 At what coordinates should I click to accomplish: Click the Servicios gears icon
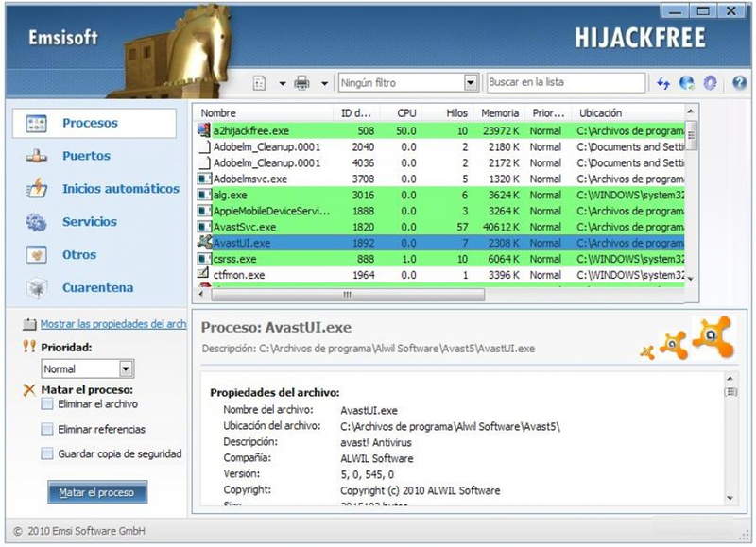pyautogui.click(x=37, y=222)
